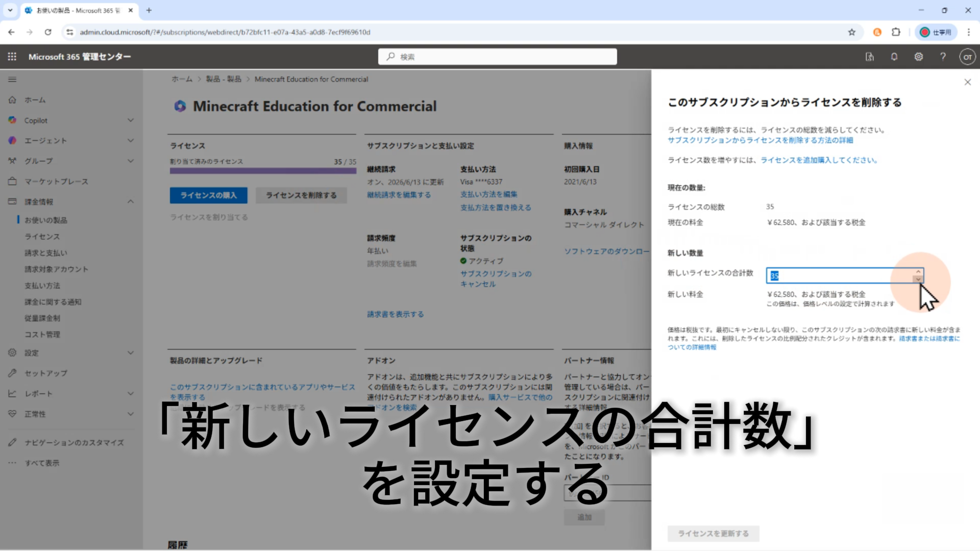Open ライセンス in billing menu

coord(42,237)
